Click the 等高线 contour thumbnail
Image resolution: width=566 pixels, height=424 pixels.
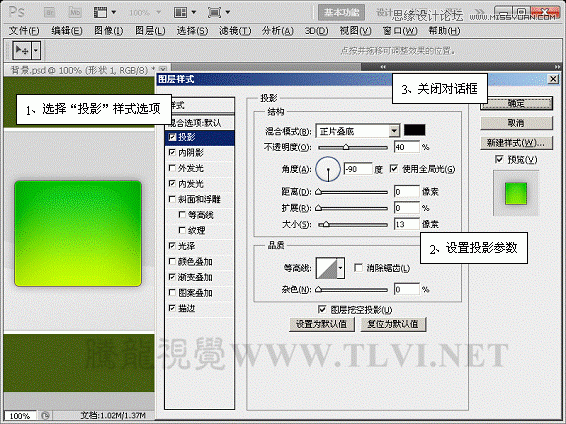click(x=326, y=268)
